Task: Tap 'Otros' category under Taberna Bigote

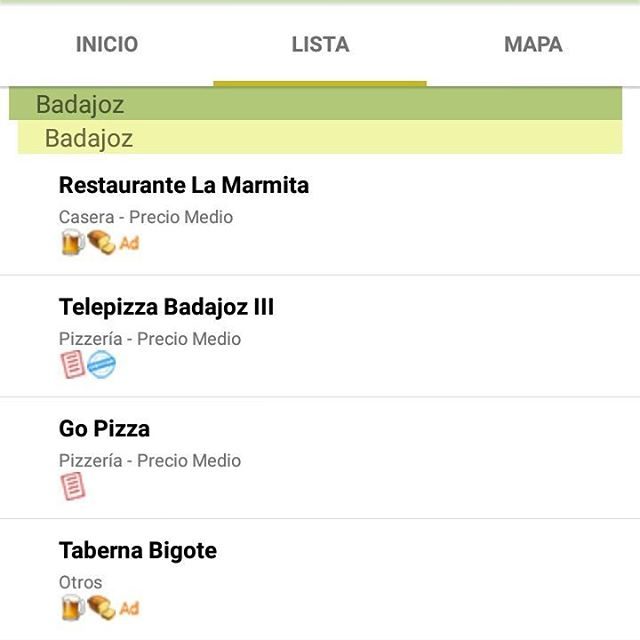Action: [x=81, y=582]
